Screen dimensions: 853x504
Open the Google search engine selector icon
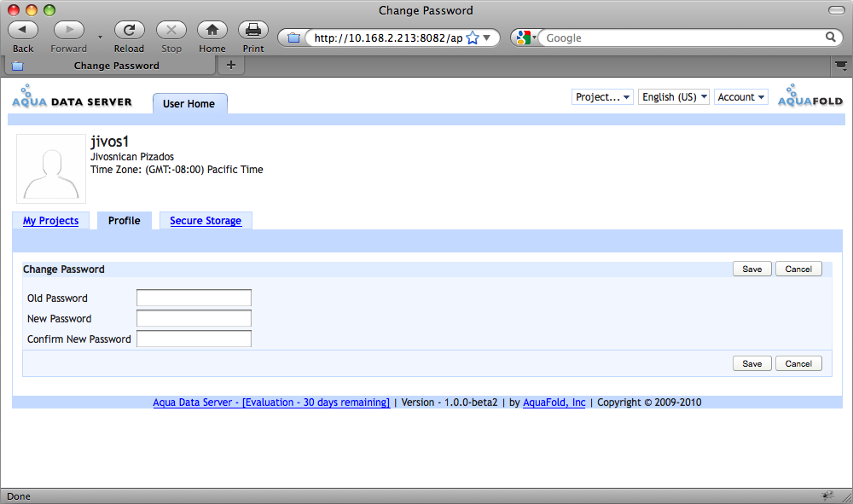(526, 38)
